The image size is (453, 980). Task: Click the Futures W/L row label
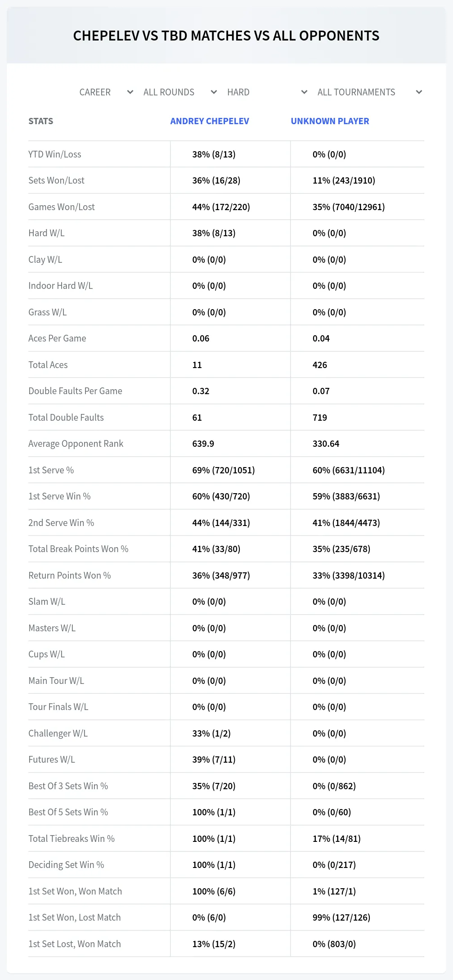[x=52, y=760]
